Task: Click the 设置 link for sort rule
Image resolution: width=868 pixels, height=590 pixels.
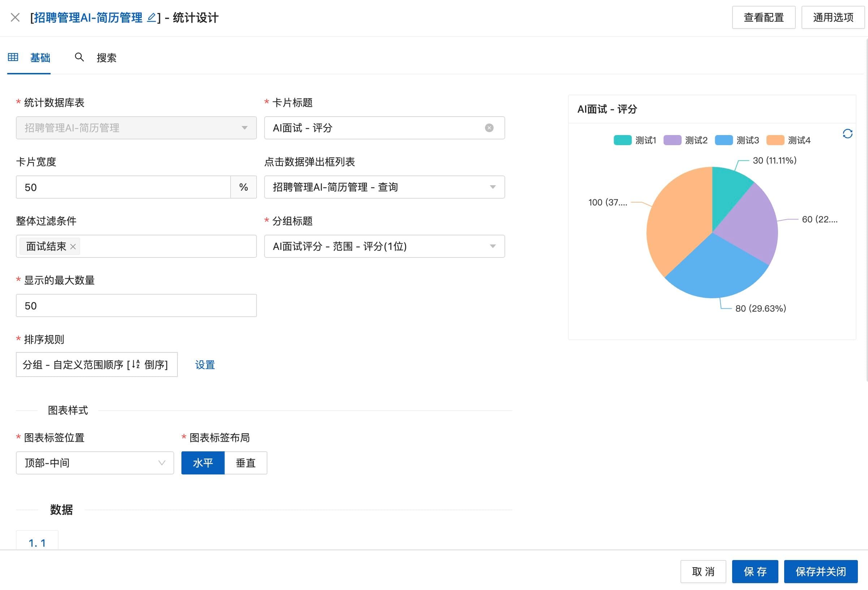Action: point(205,365)
